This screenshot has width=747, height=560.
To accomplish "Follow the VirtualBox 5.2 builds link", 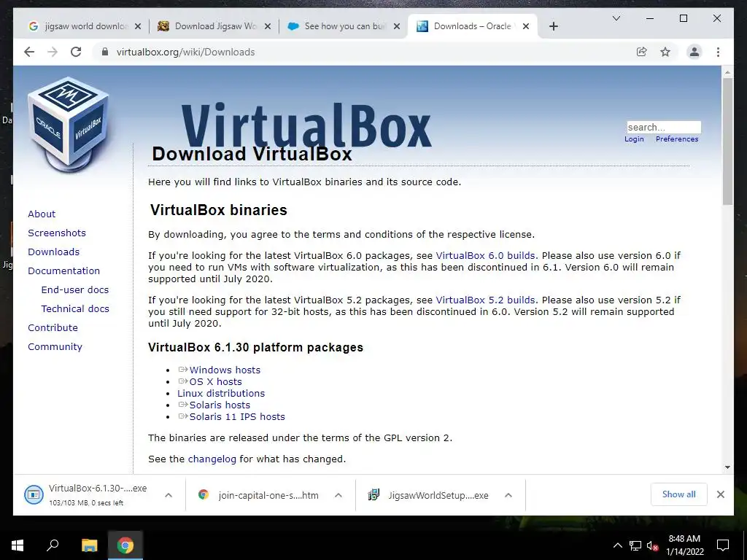I will tap(485, 300).
